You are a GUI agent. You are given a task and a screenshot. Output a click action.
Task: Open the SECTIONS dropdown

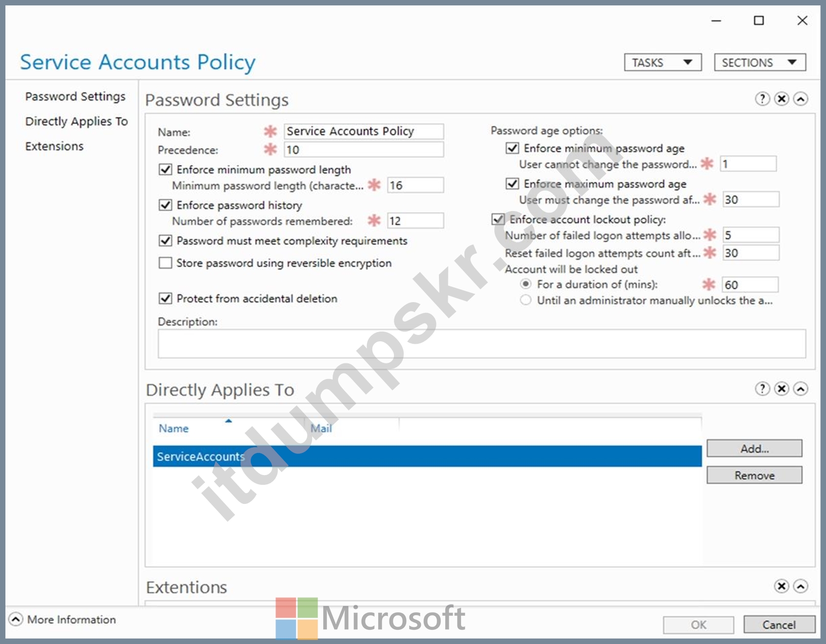click(x=760, y=63)
